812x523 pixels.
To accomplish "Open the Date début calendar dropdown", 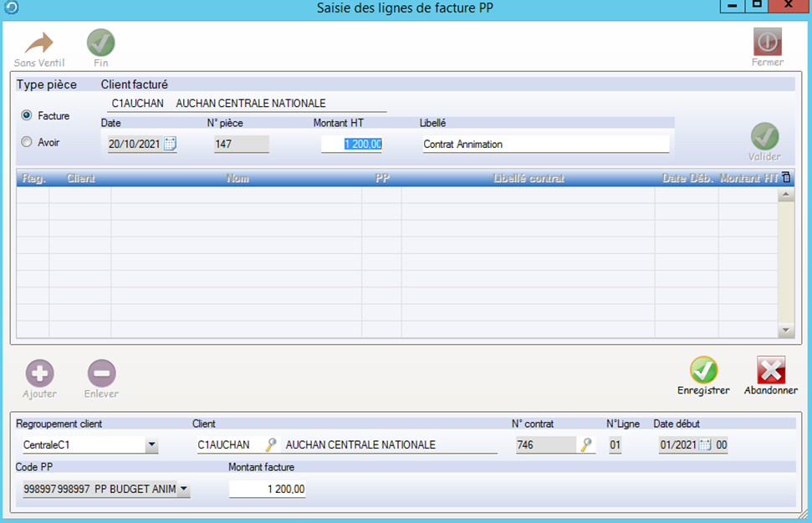I will click(x=704, y=444).
